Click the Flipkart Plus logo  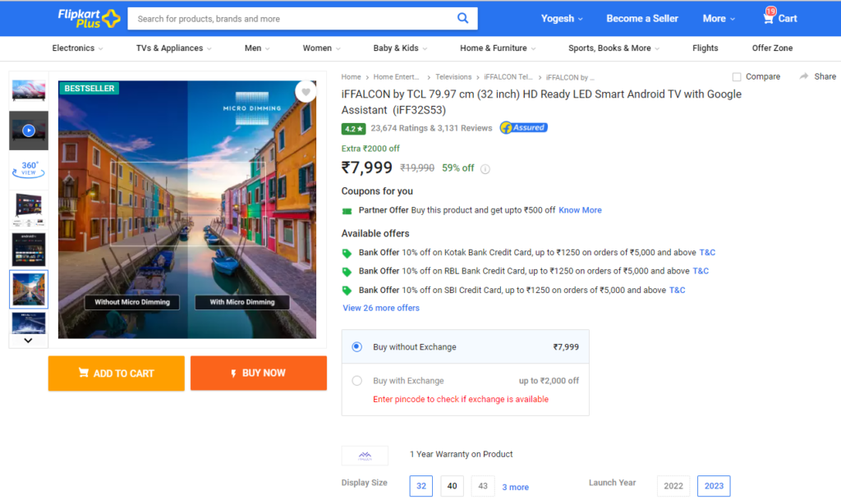tap(89, 18)
